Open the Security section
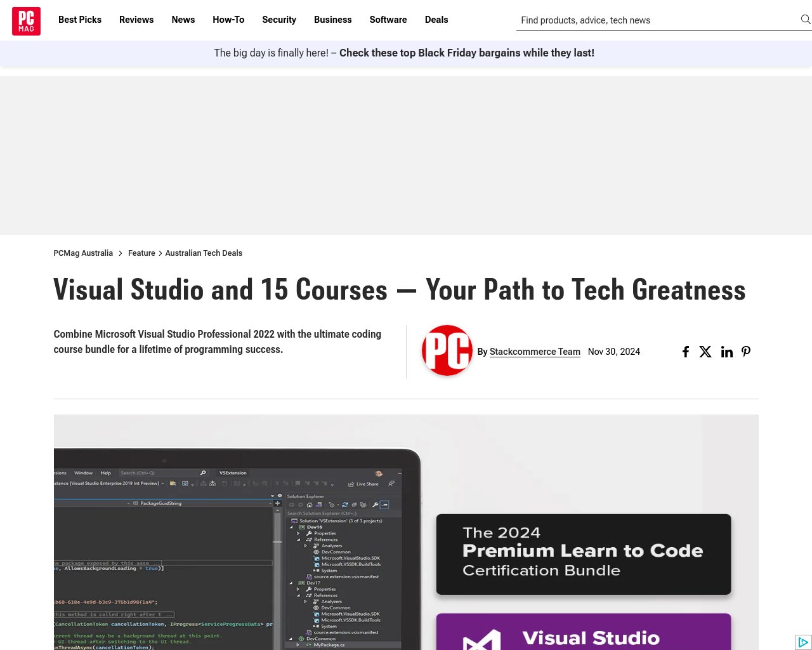This screenshot has height=650, width=812. pyautogui.click(x=279, y=20)
